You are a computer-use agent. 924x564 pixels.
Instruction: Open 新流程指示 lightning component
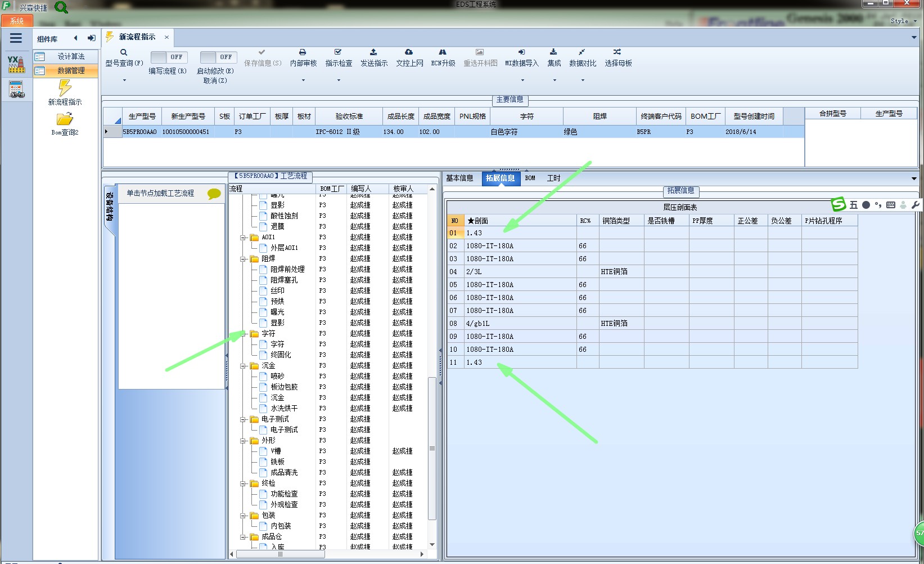click(x=65, y=93)
